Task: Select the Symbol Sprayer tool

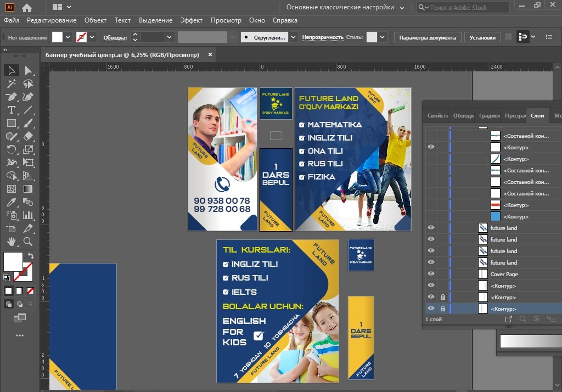Action: point(11,215)
